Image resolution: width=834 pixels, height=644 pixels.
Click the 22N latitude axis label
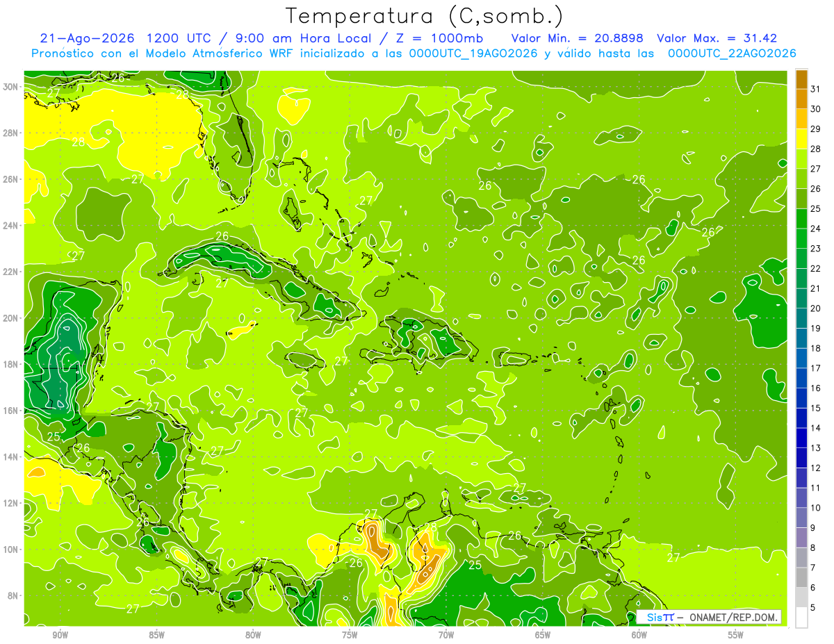click(x=12, y=272)
